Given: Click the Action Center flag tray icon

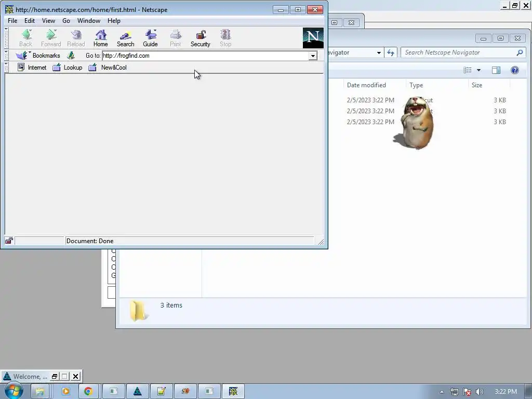Looking at the screenshot, I should point(467,392).
